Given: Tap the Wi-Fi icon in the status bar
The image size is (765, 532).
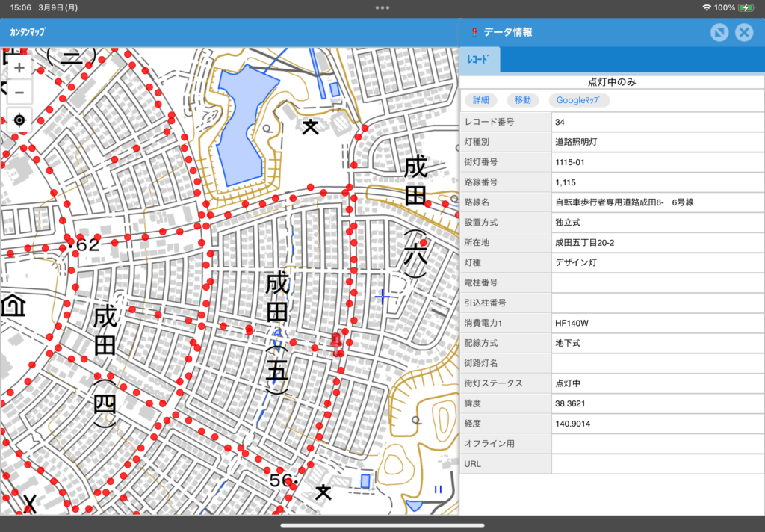Looking at the screenshot, I should (707, 8).
